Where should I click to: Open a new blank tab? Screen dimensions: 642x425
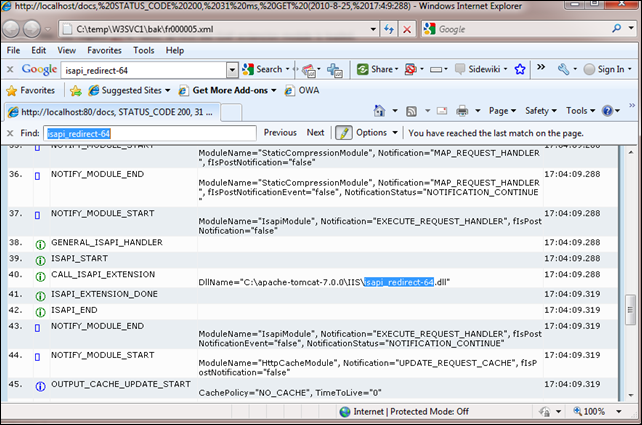(x=231, y=113)
